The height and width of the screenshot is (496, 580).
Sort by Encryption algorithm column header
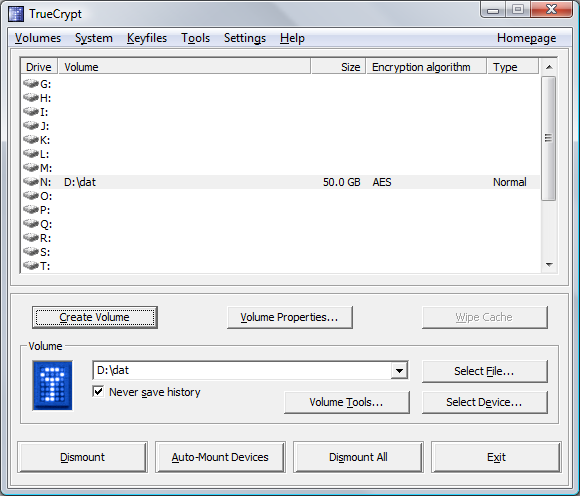(426, 67)
